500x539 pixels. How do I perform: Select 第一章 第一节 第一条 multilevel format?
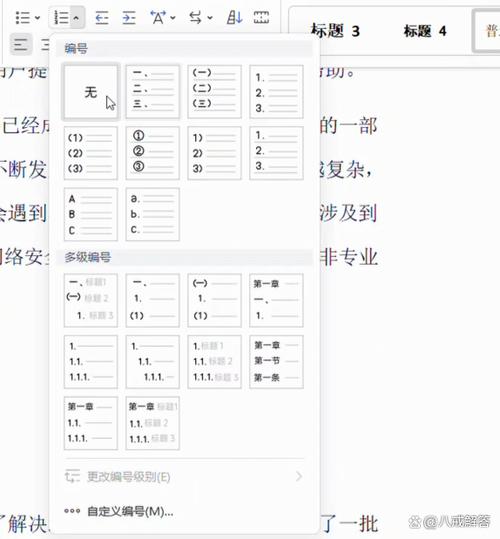point(276,362)
